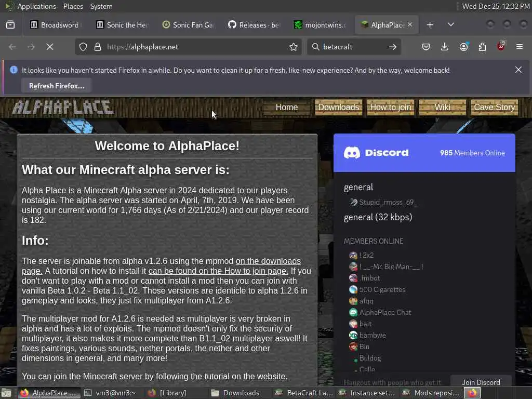Go back to the previous page
Viewport: 532px width, 399px height.
[12, 47]
